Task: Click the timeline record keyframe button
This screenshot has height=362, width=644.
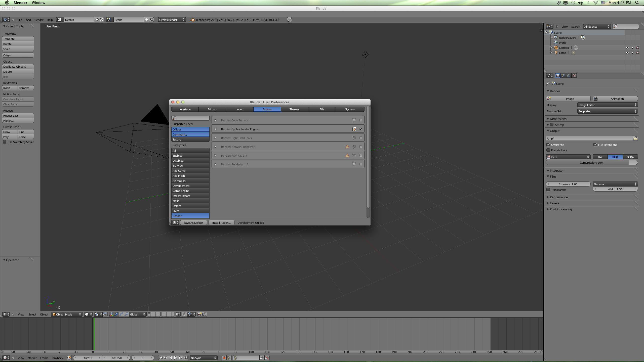Action: click(x=224, y=358)
